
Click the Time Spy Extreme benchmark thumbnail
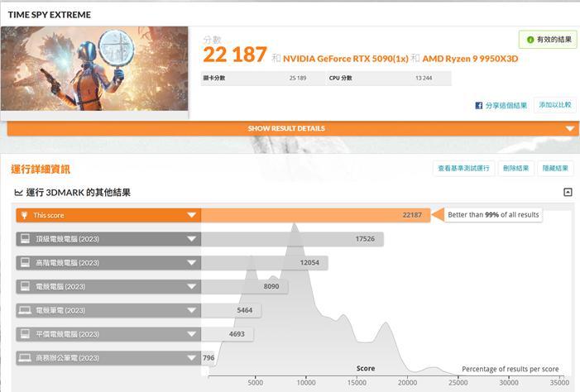click(94, 69)
